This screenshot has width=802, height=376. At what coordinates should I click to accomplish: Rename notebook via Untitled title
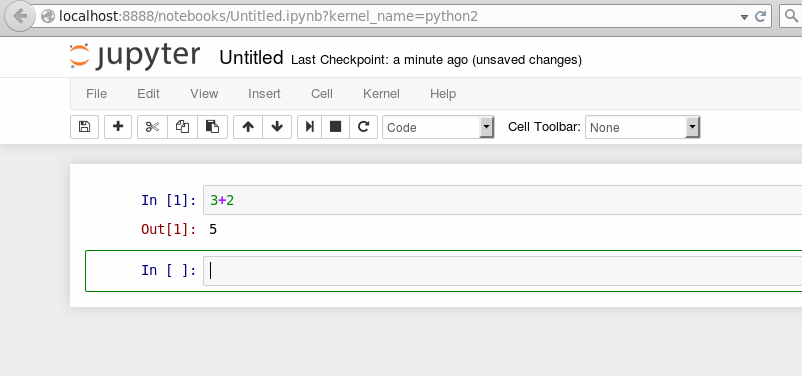[251, 58]
